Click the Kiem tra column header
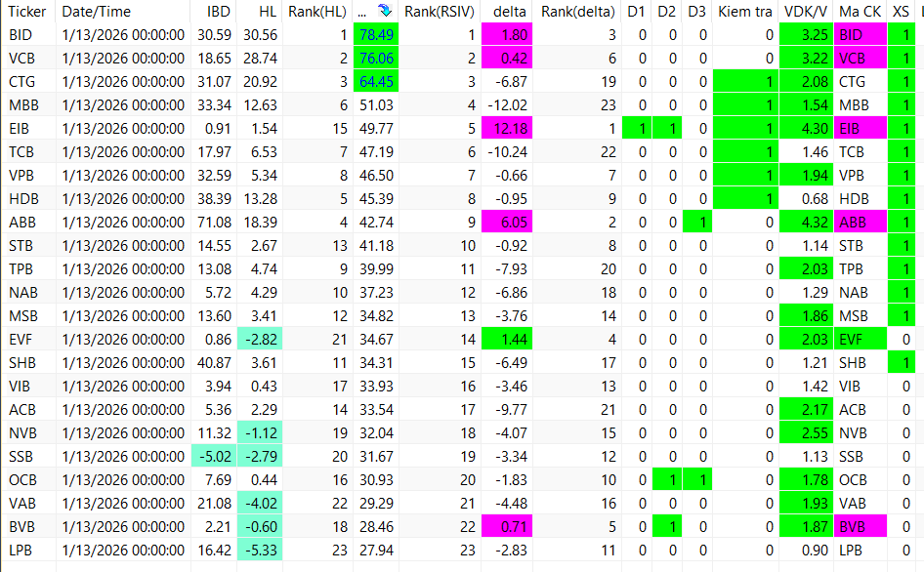924x572 pixels. pyautogui.click(x=745, y=11)
